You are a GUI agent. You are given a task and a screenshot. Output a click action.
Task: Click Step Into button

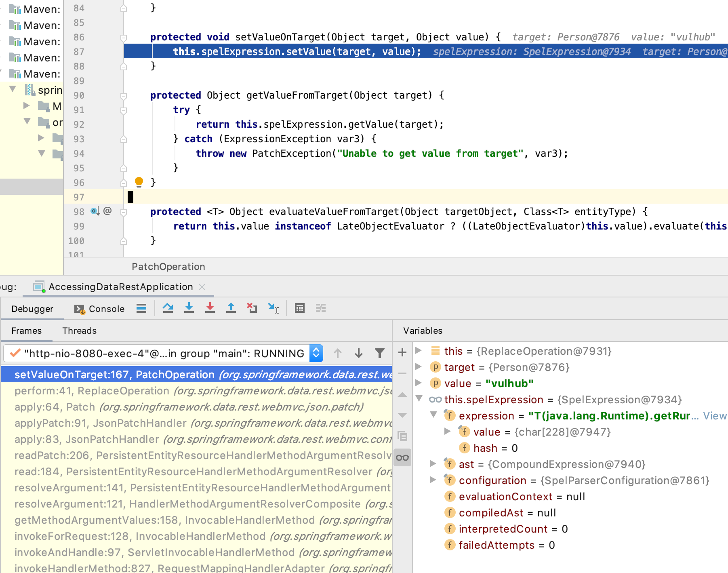click(189, 308)
